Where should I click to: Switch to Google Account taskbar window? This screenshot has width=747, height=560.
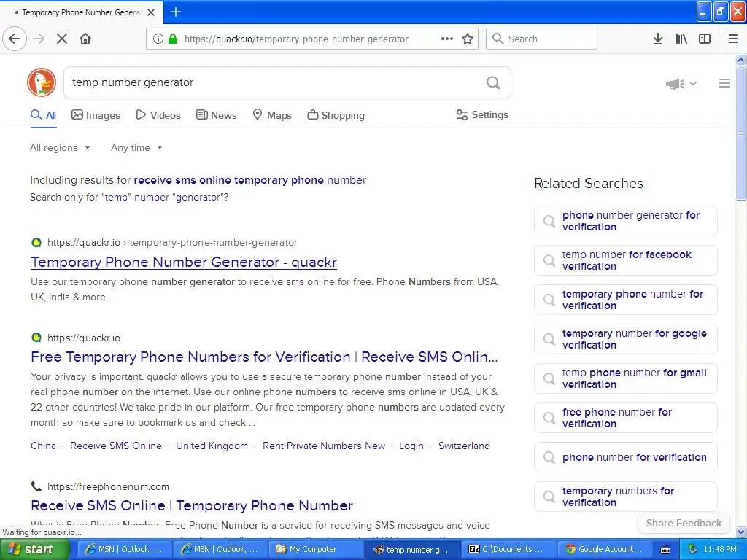click(x=605, y=550)
